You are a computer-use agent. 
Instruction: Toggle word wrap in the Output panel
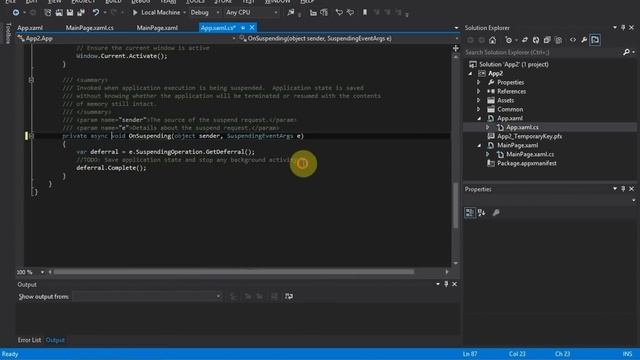[289, 296]
